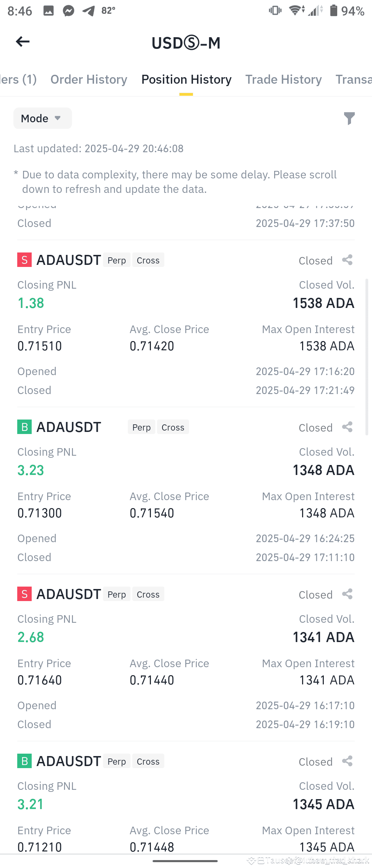The image size is (372, 868).
Task: Switch to the Order History tab
Action: (x=89, y=80)
